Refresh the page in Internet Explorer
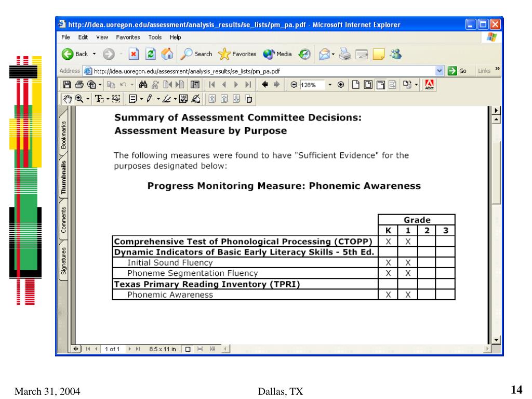Image resolution: width=532 pixels, height=399 pixels. [x=150, y=54]
